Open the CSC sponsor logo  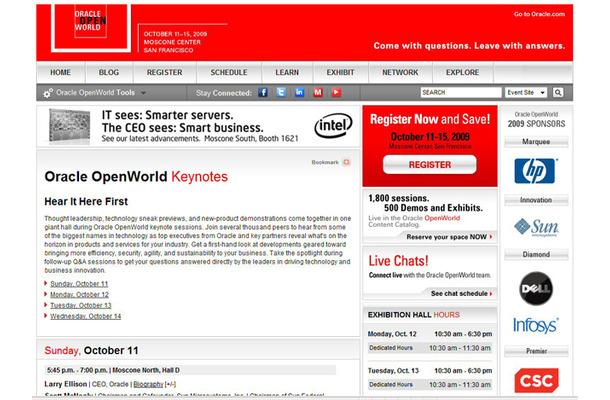tap(536, 380)
